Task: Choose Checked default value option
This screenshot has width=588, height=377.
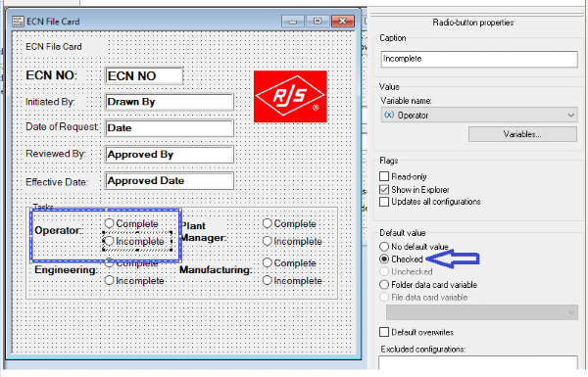Action: [x=384, y=259]
